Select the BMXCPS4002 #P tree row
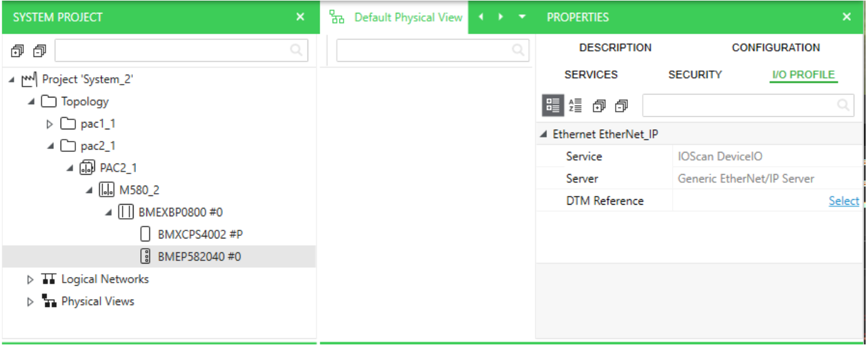This screenshot has width=868, height=345. (x=159, y=234)
